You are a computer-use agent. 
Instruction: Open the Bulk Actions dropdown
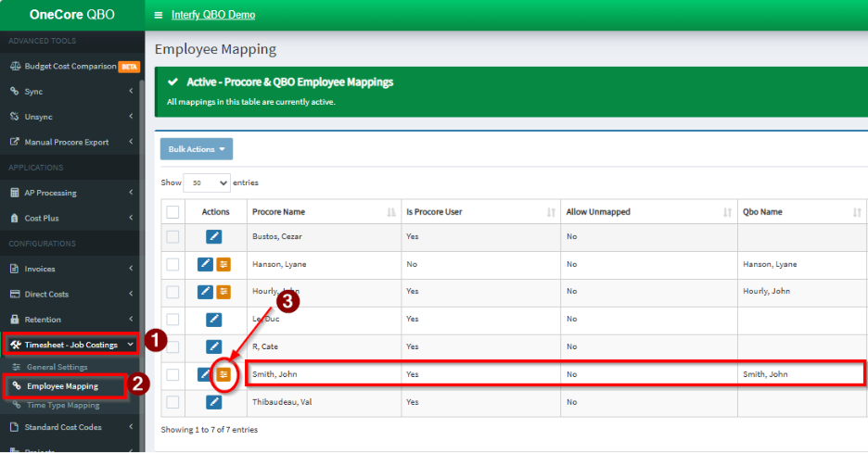197,149
